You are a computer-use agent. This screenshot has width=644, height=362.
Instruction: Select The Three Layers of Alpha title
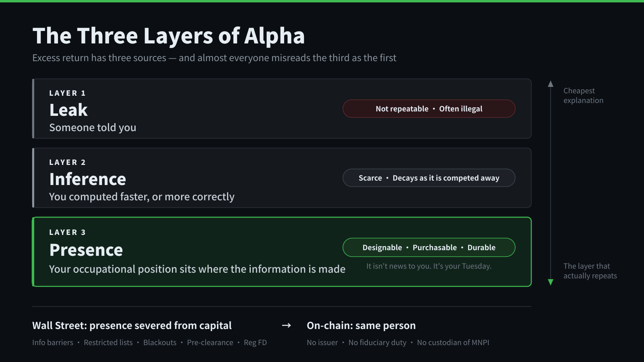pyautogui.click(x=169, y=36)
